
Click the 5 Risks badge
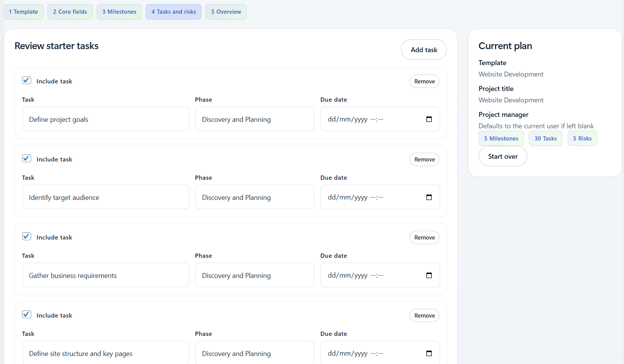coord(582,139)
